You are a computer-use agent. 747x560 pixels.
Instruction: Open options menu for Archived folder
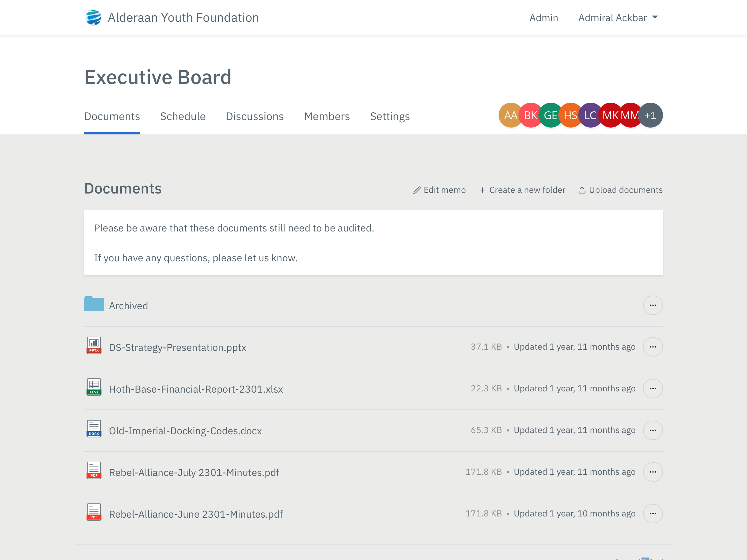652,306
